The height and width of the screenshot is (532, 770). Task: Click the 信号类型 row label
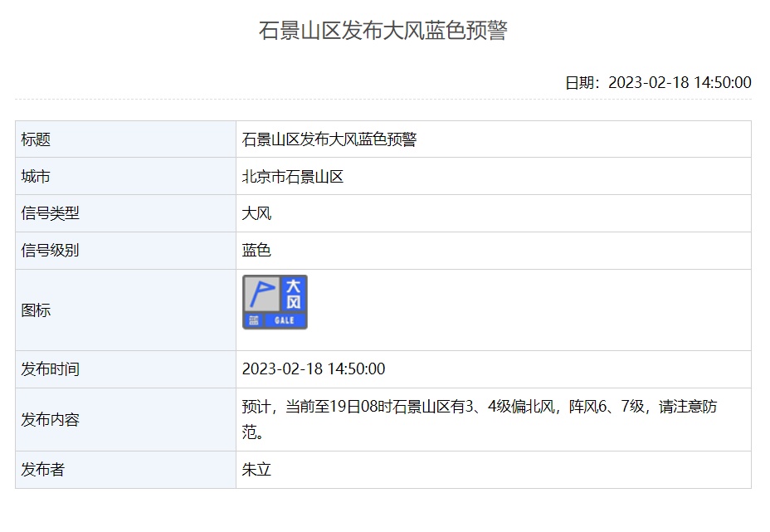[50, 213]
